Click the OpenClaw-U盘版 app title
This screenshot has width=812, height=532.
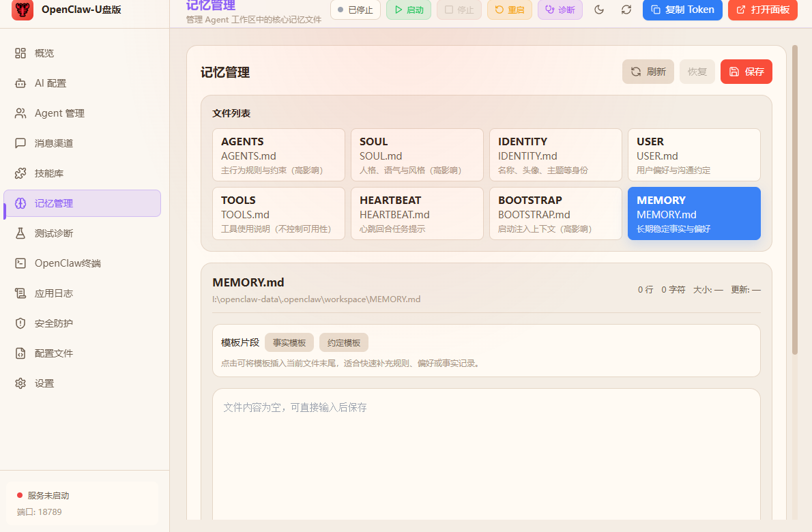[x=81, y=10]
